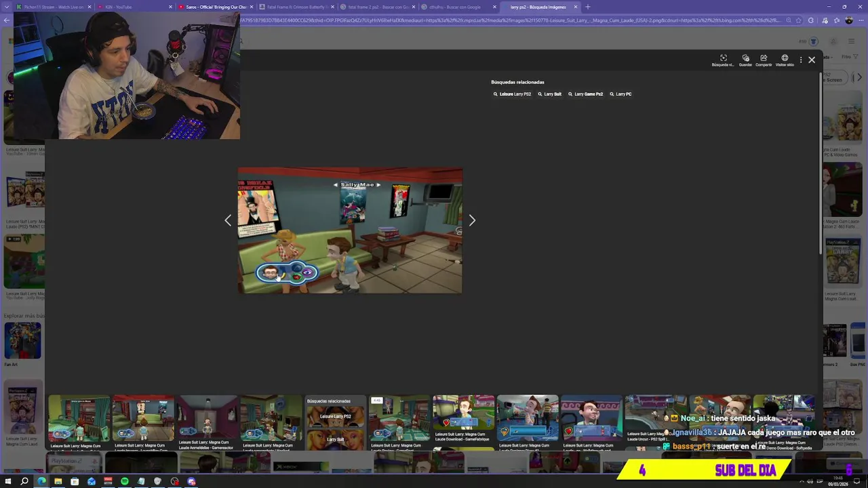Switch to cthulhu Buscar con Google tab
868x488 pixels.
pyautogui.click(x=459, y=7)
